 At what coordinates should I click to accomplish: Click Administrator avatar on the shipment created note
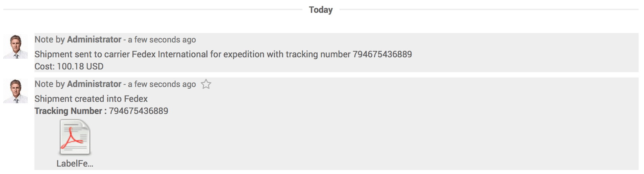tap(16, 91)
